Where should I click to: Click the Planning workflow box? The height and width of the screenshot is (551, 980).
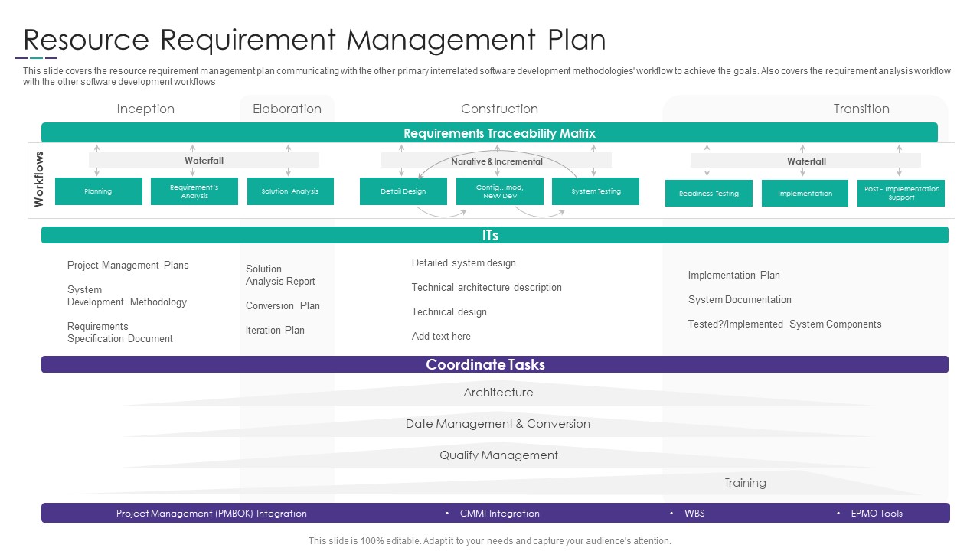(99, 191)
